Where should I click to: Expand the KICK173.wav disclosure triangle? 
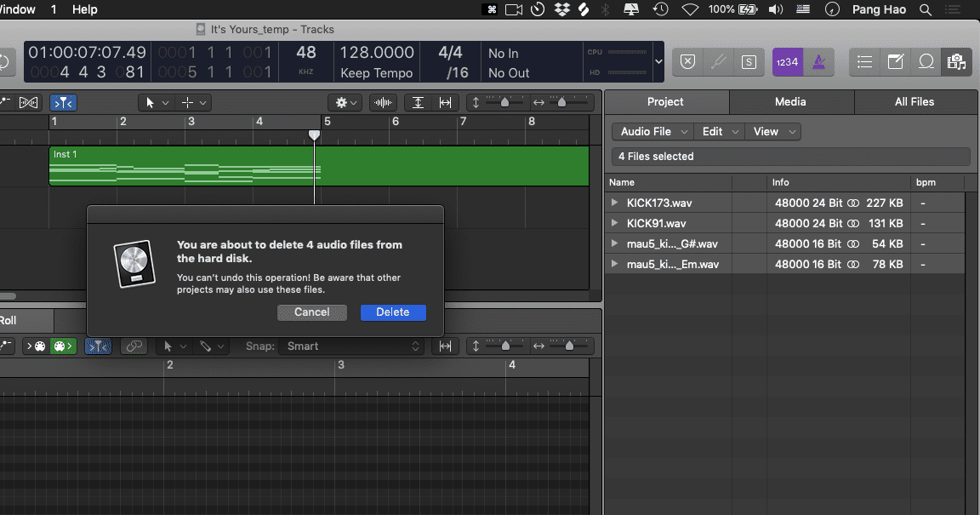(614, 202)
